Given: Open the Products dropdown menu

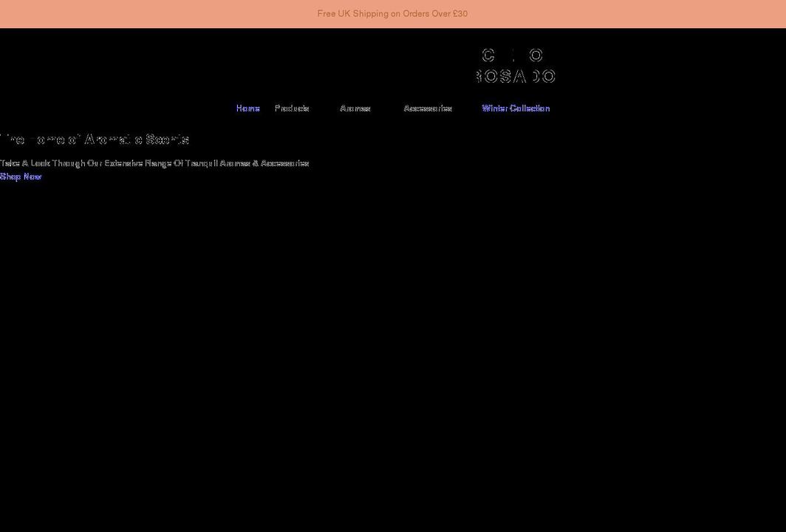Looking at the screenshot, I should click(292, 108).
